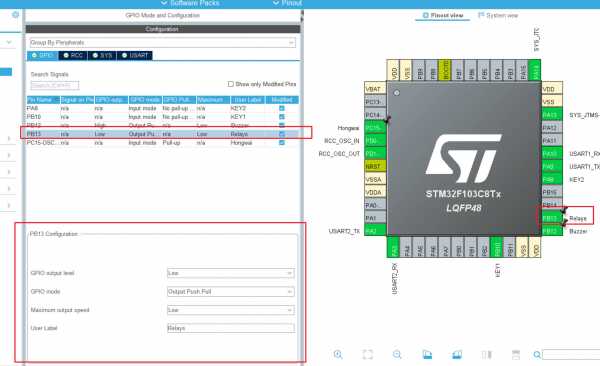Viewport: 600px width, 366px height.
Task: Click the vertical split view icon
Action: click(x=486, y=355)
